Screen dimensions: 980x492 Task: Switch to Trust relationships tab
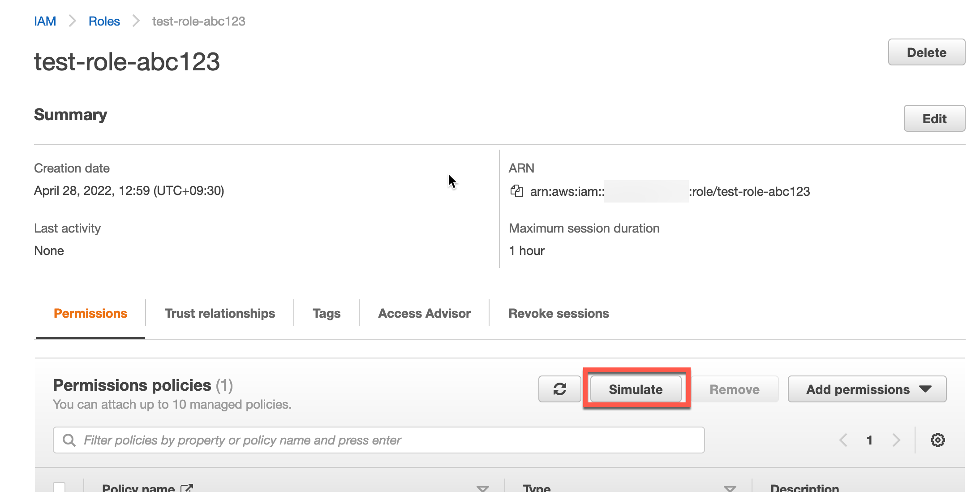click(x=219, y=313)
